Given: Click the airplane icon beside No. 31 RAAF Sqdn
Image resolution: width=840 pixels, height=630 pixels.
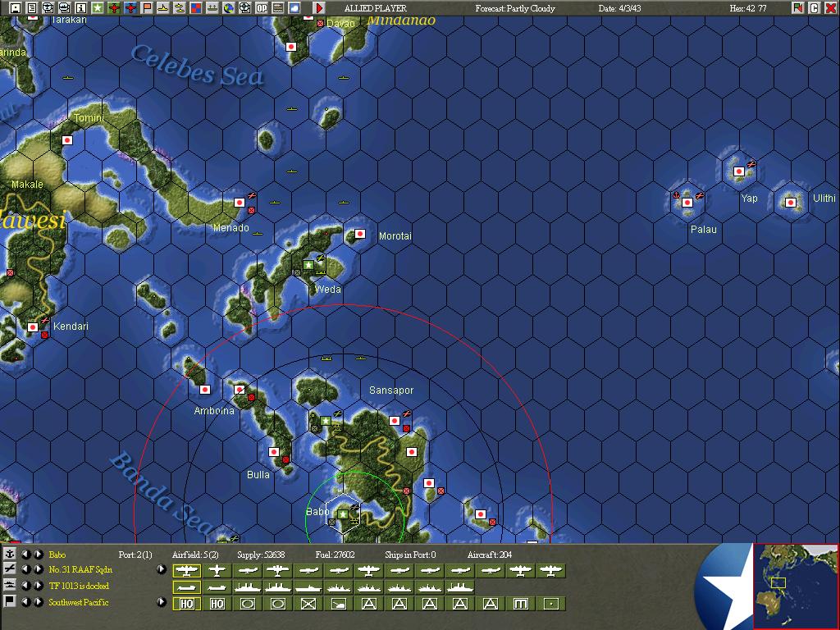Looking at the screenshot, I should (10, 569).
